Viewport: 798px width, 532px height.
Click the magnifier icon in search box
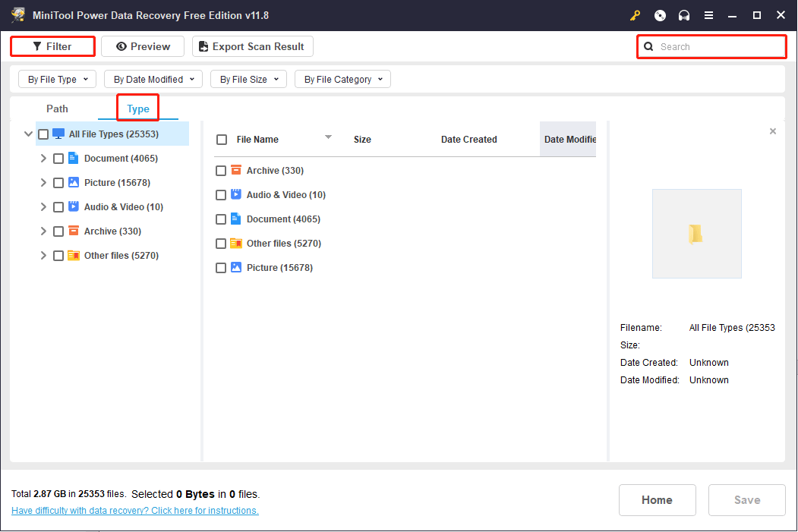point(648,47)
